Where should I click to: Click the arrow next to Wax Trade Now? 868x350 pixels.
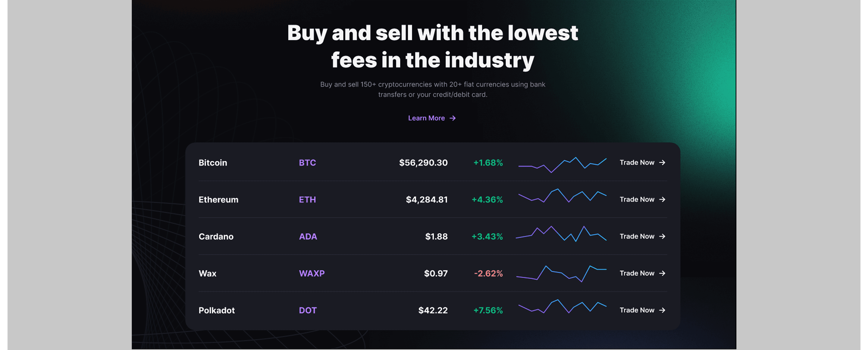point(662,274)
